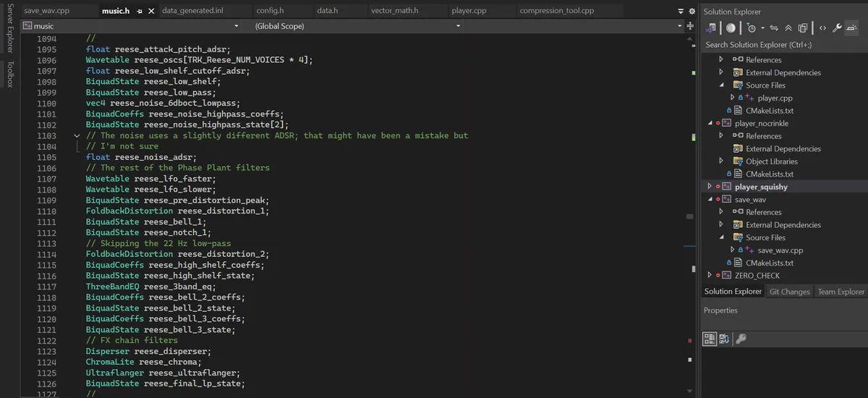The width and height of the screenshot is (868, 398).
Task: Click Object Libraries folder icon
Action: pyautogui.click(x=738, y=161)
